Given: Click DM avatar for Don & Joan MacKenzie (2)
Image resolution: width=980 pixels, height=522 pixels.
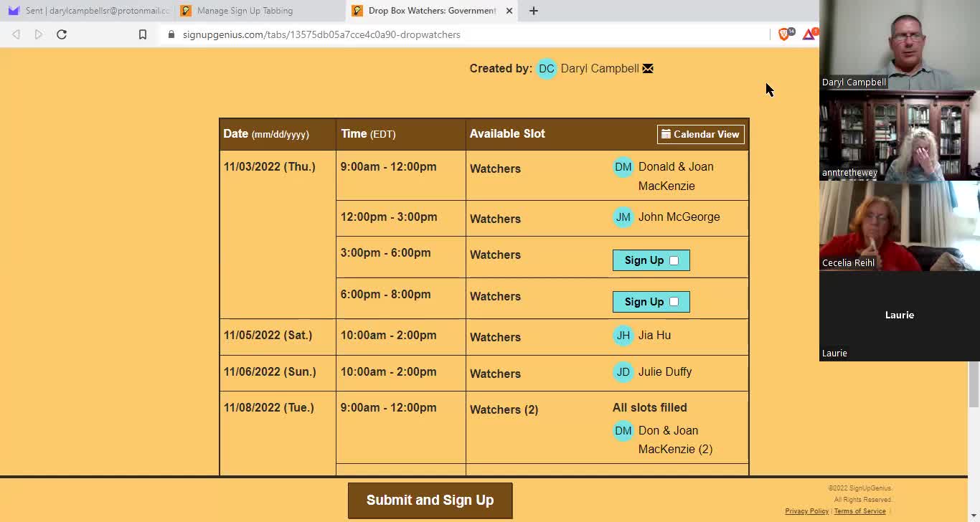Looking at the screenshot, I should (x=623, y=431).
